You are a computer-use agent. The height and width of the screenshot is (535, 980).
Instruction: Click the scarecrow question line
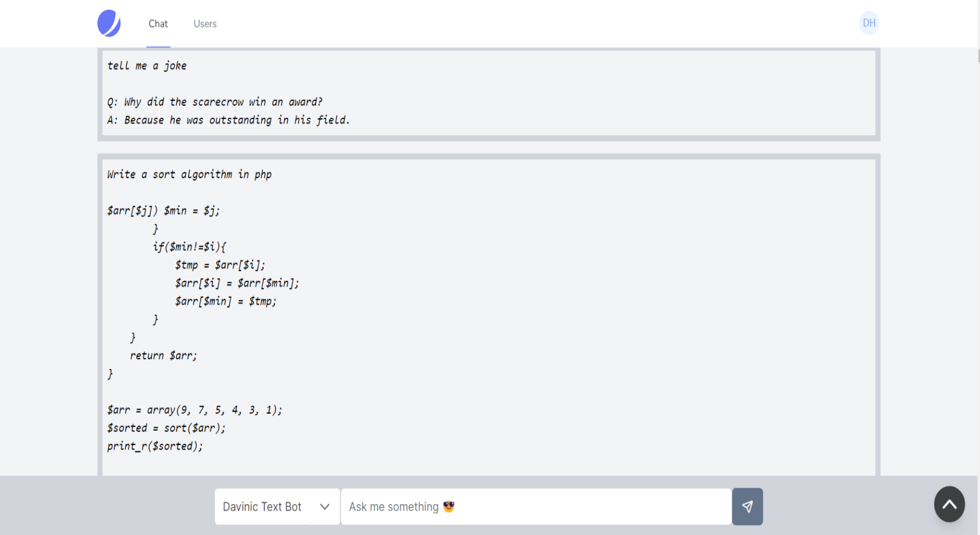click(x=215, y=102)
